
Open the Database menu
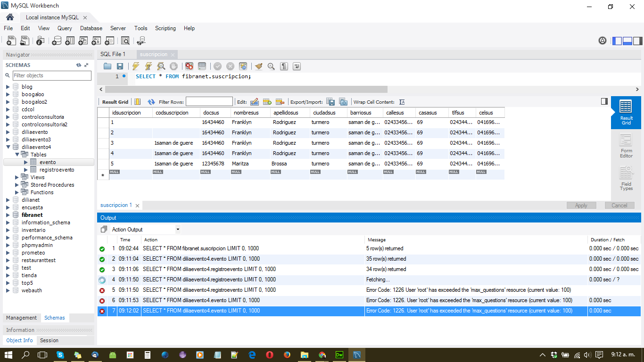91,28
